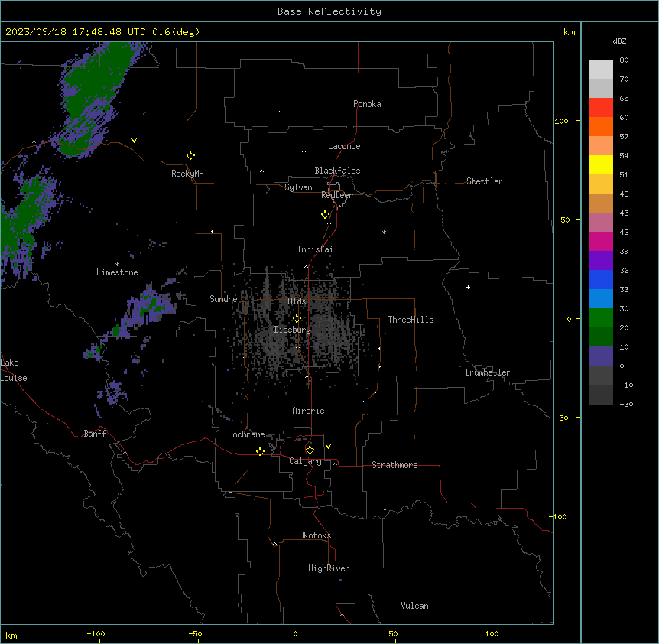
Task: Click the Drumheller label
Action: point(488,372)
